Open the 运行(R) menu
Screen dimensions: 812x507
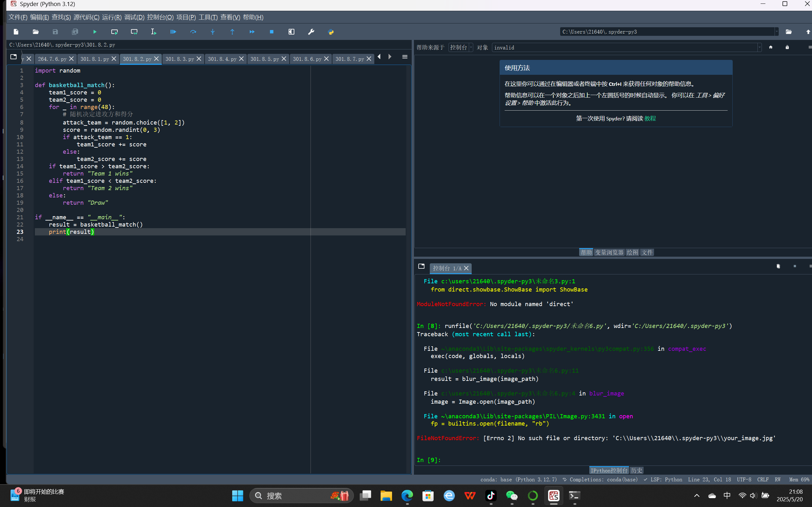click(111, 17)
